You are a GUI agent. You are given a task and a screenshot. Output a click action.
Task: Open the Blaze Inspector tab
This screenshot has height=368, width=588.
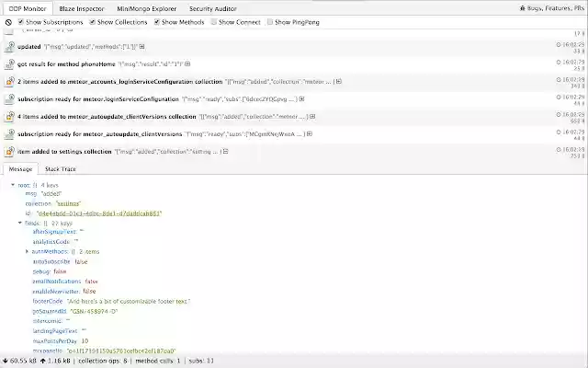pyautogui.click(x=82, y=8)
